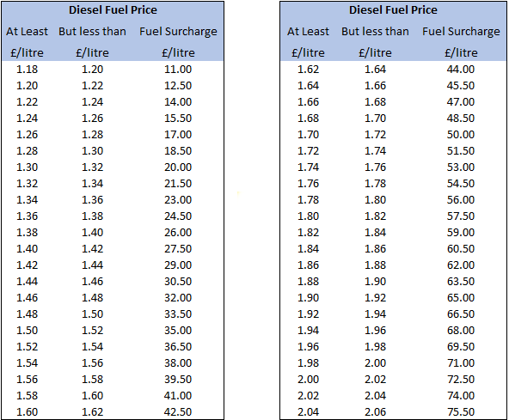The height and width of the screenshot is (420, 509).
Task: Click the 62.00 surcharge entry
Action: [x=461, y=265]
